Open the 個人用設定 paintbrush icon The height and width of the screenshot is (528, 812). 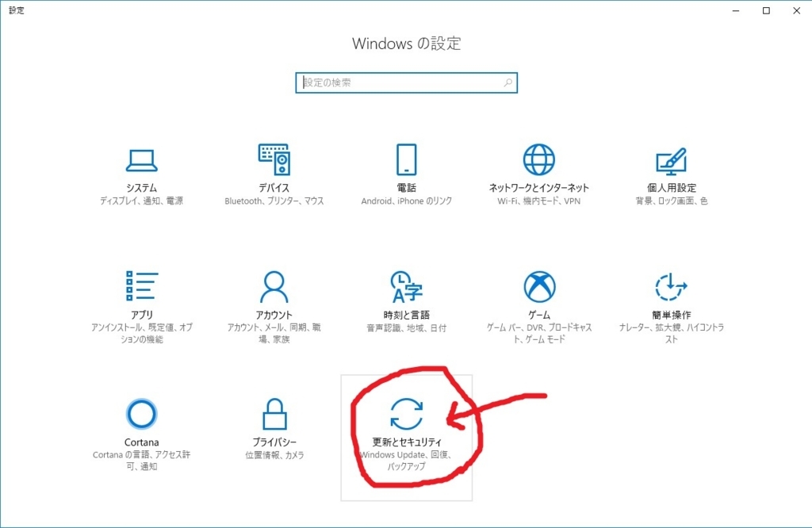point(671,161)
